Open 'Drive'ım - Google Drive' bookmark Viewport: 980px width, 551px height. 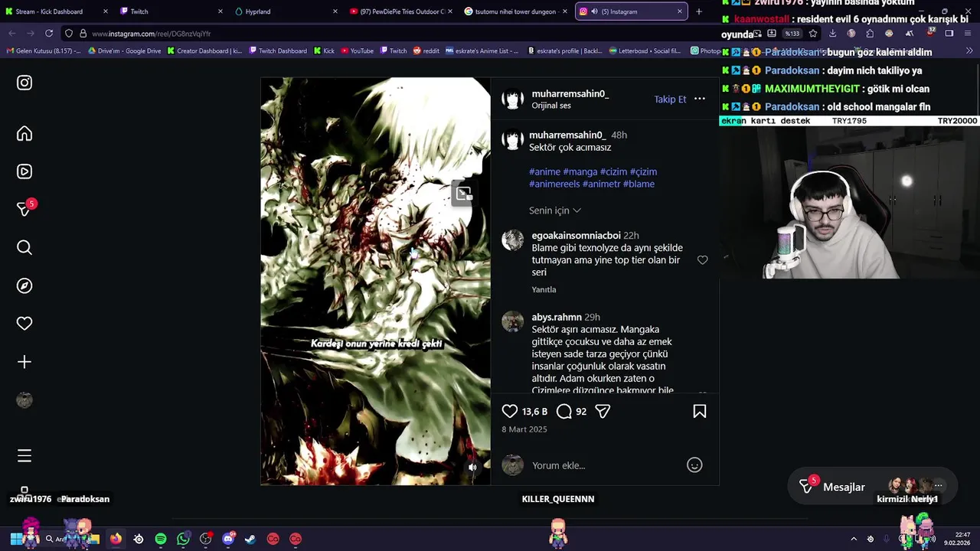pyautogui.click(x=125, y=51)
